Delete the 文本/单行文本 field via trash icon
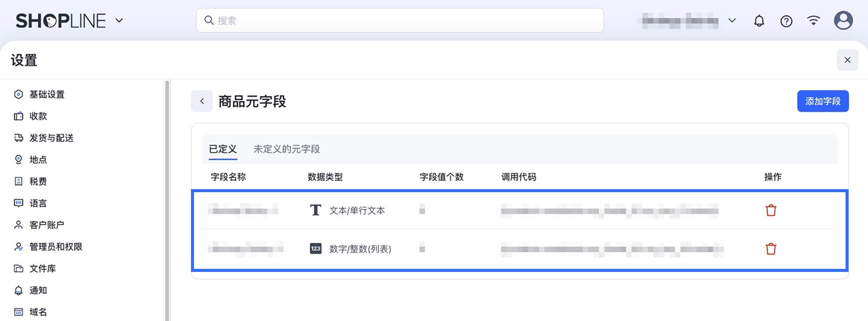The image size is (868, 321). click(771, 210)
